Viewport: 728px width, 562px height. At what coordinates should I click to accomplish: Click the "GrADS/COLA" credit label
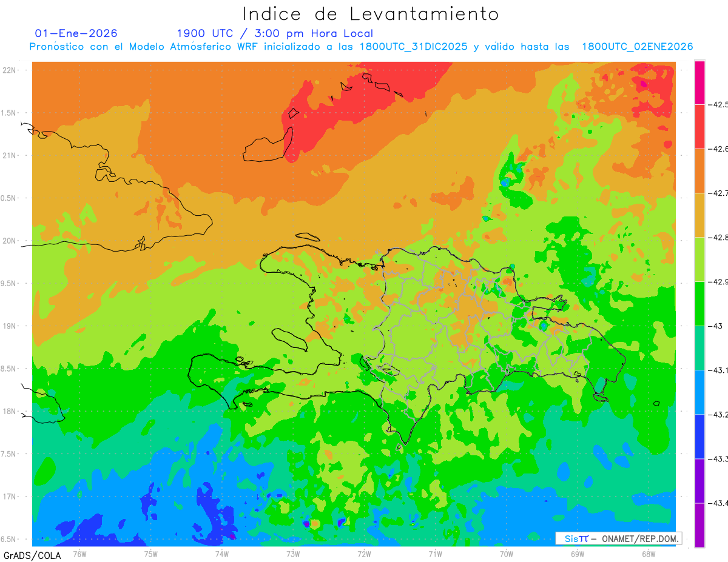[32, 555]
